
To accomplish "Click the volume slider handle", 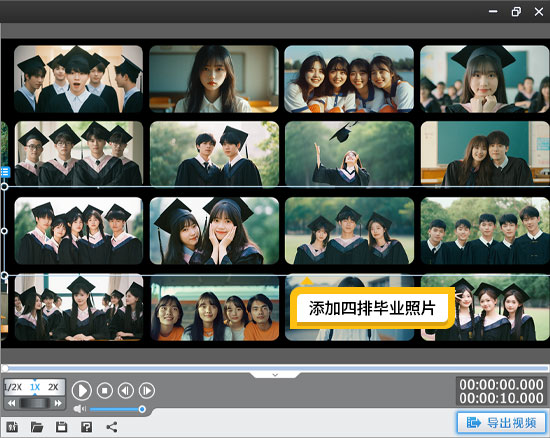I will point(142,409).
